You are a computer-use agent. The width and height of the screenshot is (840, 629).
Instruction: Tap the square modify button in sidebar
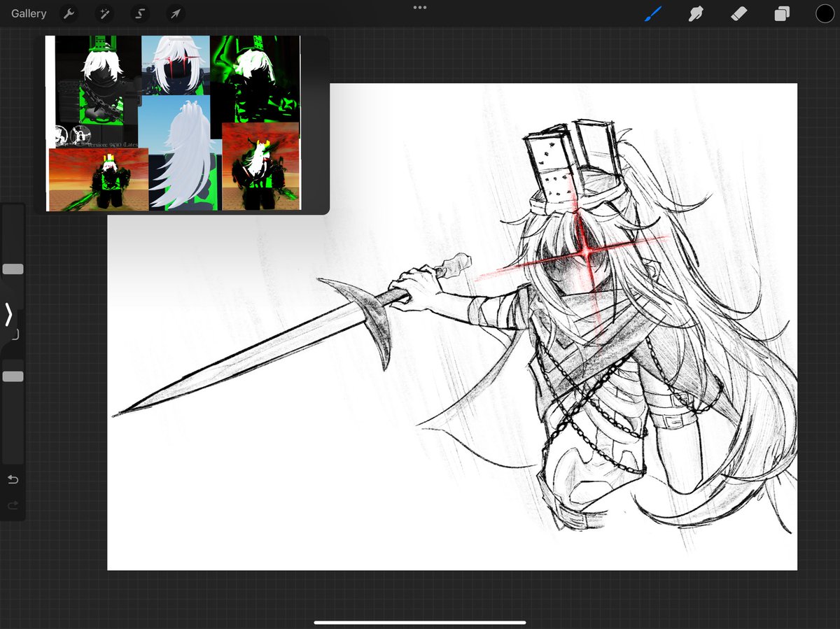(x=15, y=335)
